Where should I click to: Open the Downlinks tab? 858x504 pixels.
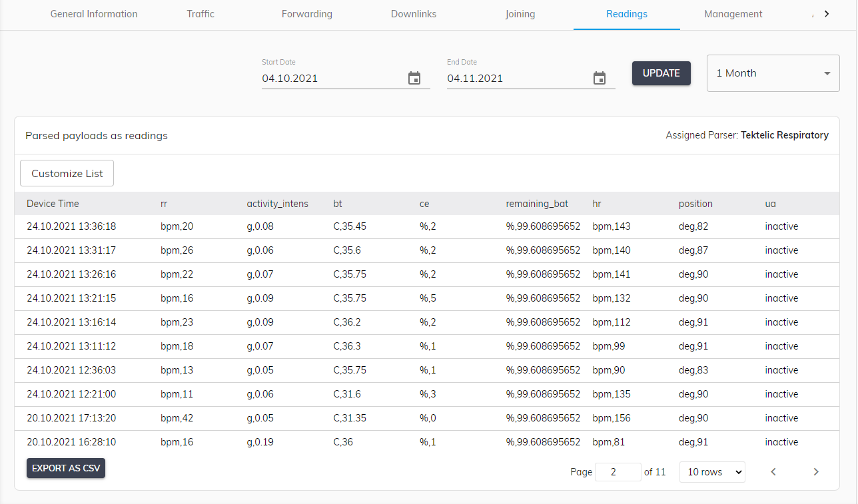414,14
